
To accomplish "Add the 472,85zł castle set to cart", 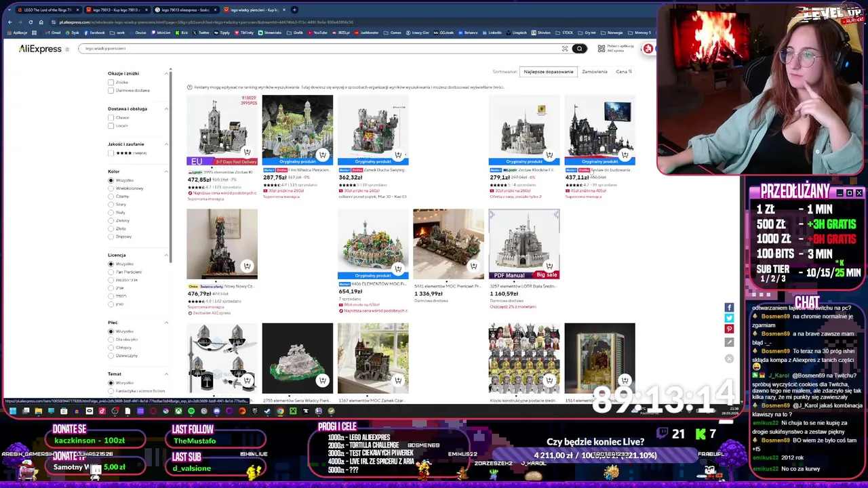I will coord(247,152).
